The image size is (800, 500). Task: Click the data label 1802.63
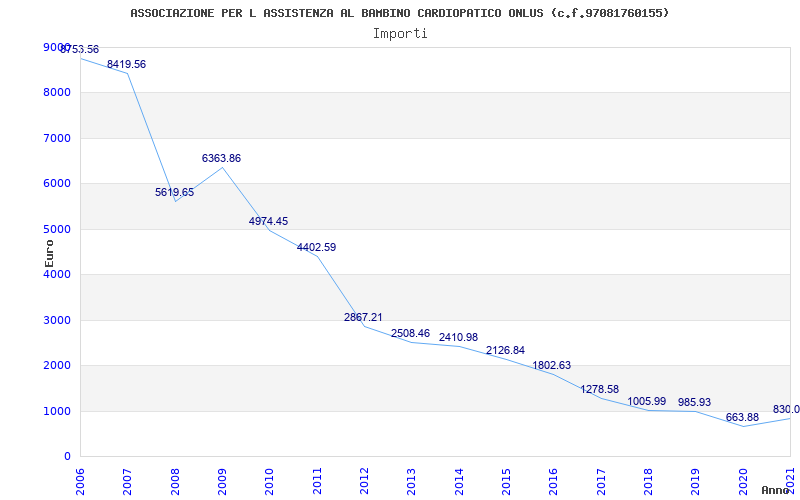point(552,365)
